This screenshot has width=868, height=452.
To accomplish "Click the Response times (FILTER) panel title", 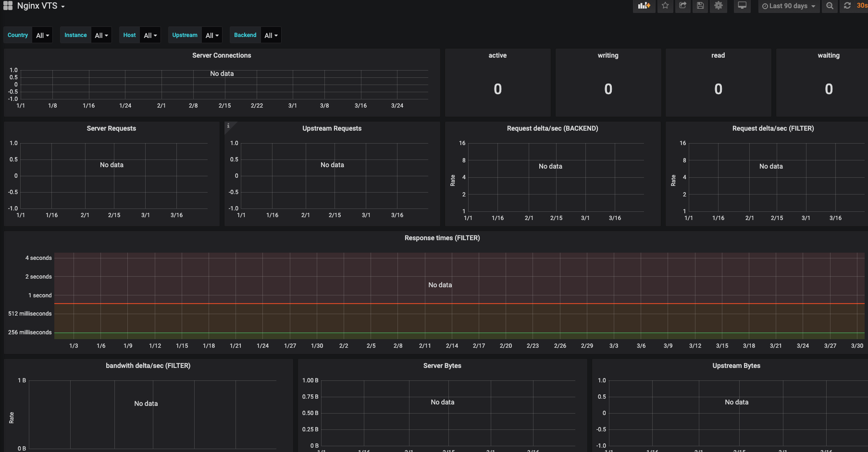I will tap(442, 238).
